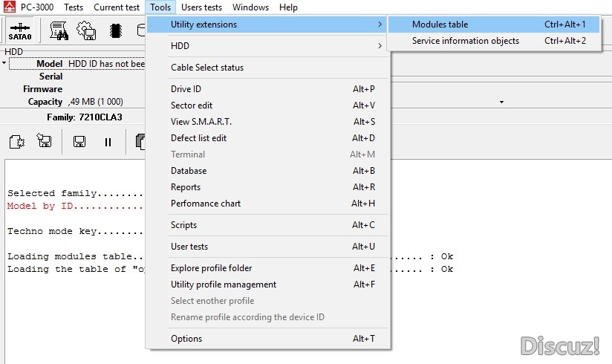Click the Capacity value text
612x364 pixels.
pyautogui.click(x=96, y=102)
